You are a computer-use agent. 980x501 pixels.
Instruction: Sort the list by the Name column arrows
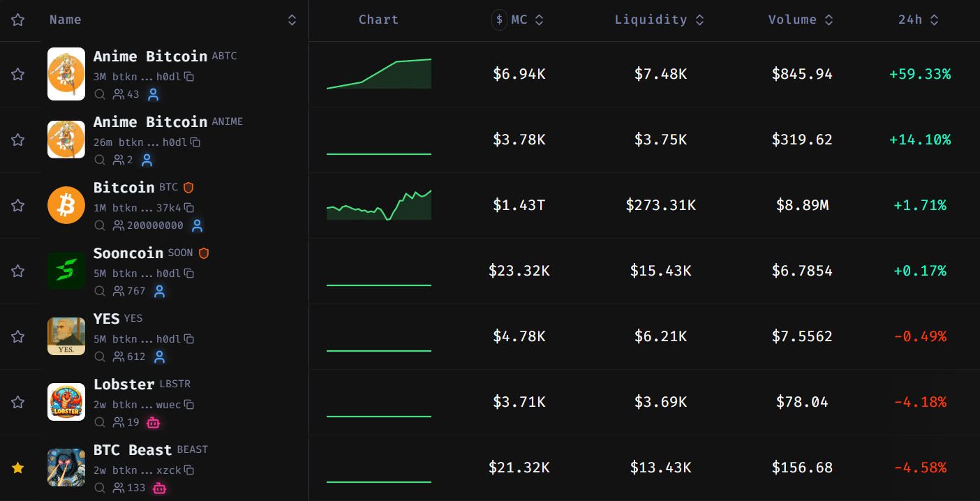point(292,20)
